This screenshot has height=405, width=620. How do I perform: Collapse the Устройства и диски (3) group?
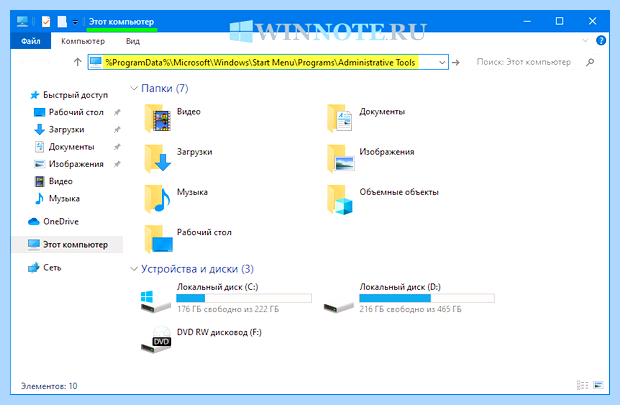click(x=134, y=269)
